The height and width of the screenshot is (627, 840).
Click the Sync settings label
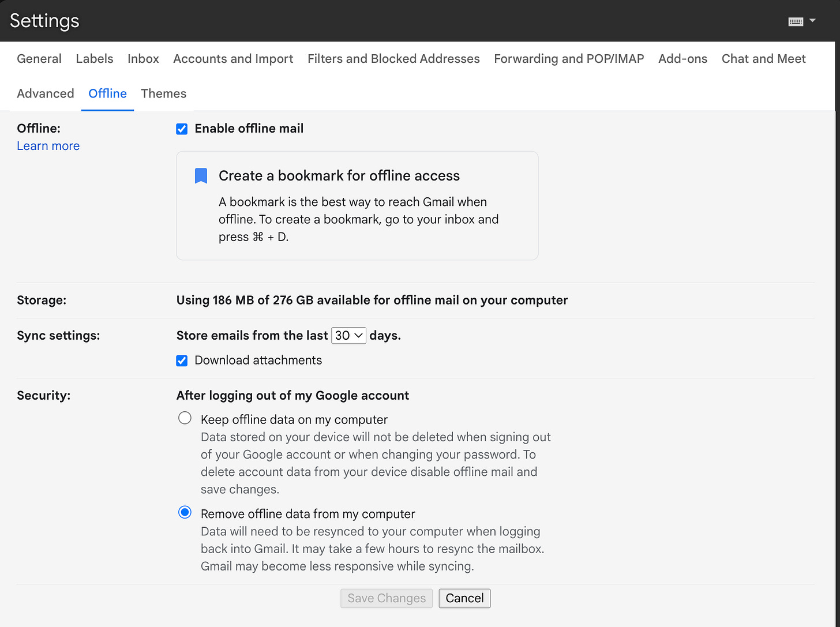pos(58,336)
